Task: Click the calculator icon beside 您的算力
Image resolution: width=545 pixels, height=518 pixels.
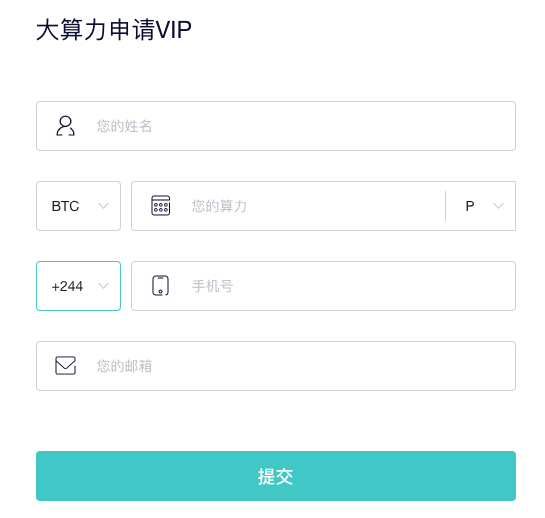Action: tap(161, 205)
